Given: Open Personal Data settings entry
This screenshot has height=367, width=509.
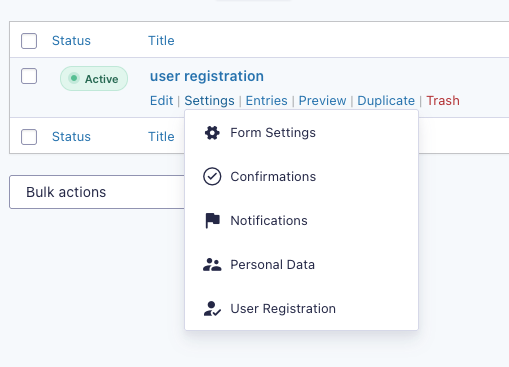Looking at the screenshot, I should click(301, 264).
